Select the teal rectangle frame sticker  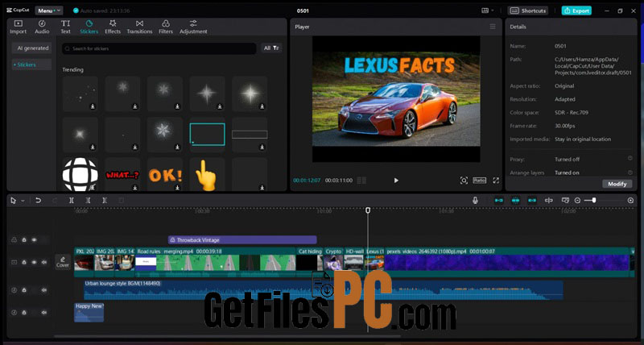pyautogui.click(x=207, y=135)
